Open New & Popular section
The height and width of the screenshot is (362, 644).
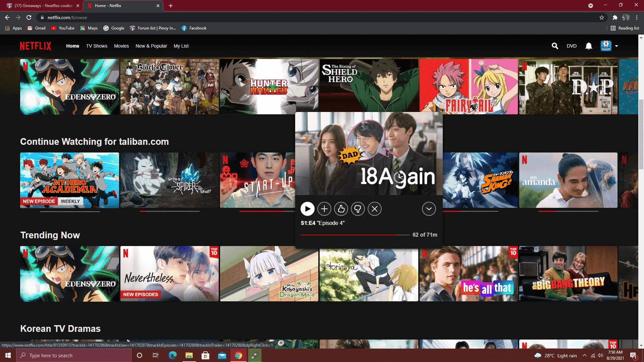point(151,46)
